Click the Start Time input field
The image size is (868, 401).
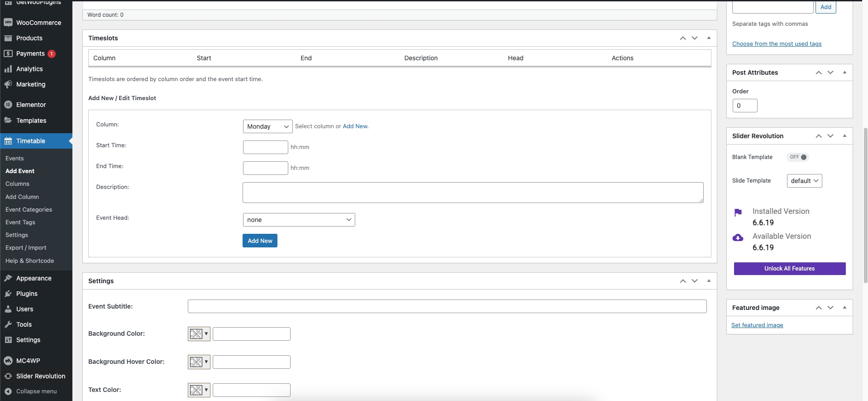[x=265, y=147]
